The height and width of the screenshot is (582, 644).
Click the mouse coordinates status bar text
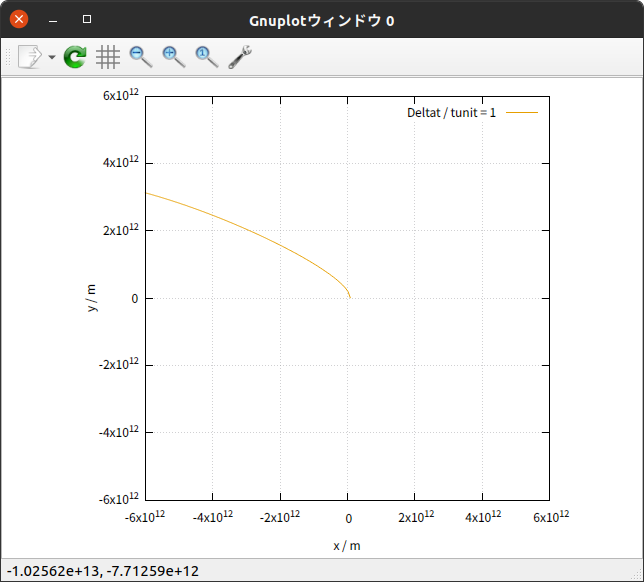[x=103, y=571]
